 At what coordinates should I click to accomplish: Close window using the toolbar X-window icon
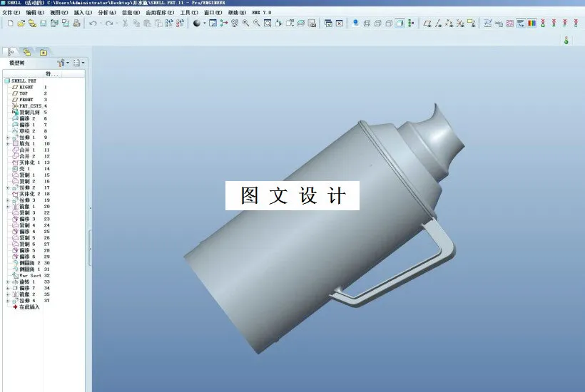click(339, 23)
